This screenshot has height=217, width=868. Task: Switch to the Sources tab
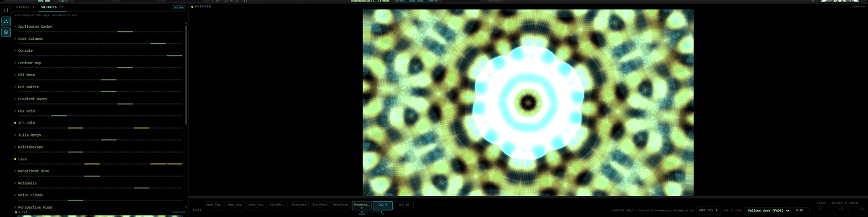pyautogui.click(x=52, y=7)
